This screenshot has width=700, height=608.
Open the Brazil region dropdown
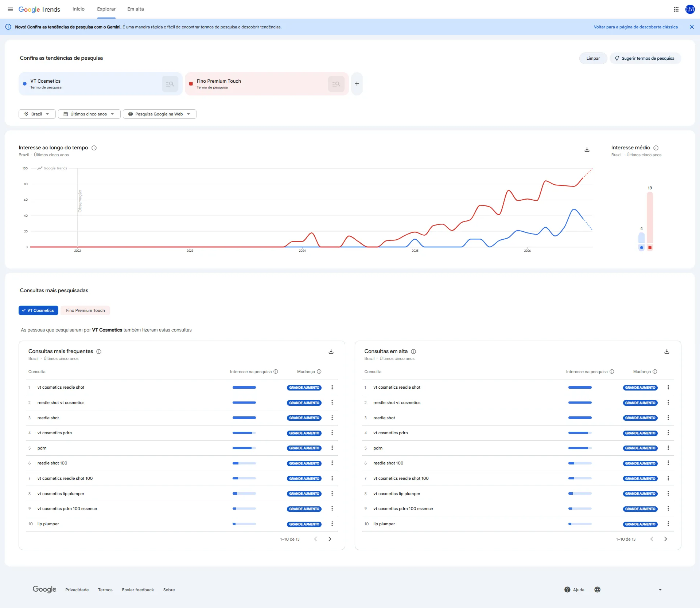[x=37, y=114]
